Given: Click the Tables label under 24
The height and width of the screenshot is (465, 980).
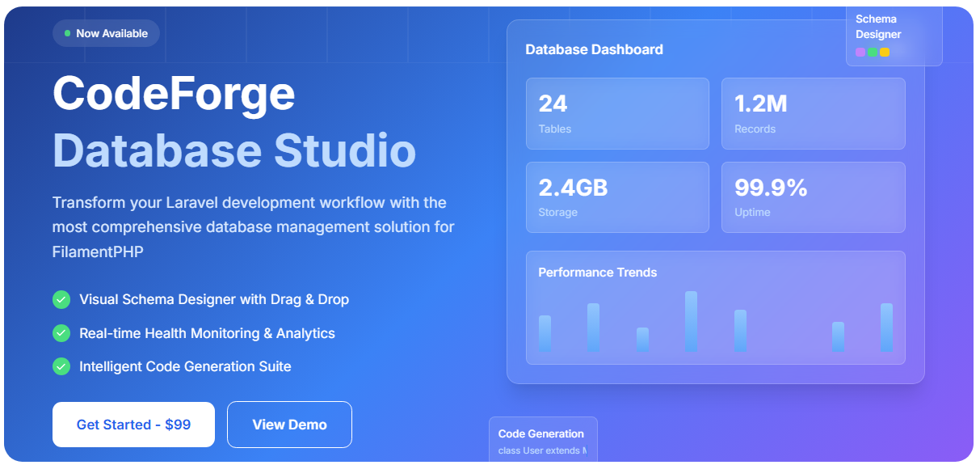Looking at the screenshot, I should coord(554,129).
